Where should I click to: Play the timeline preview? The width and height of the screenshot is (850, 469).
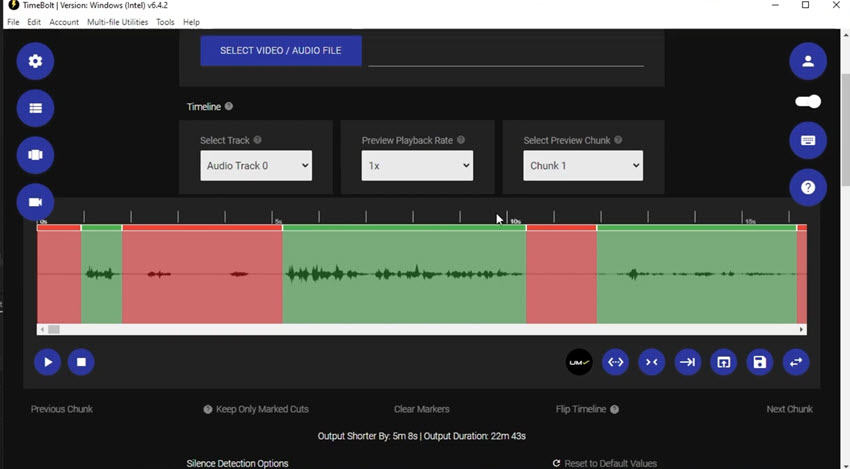[48, 362]
